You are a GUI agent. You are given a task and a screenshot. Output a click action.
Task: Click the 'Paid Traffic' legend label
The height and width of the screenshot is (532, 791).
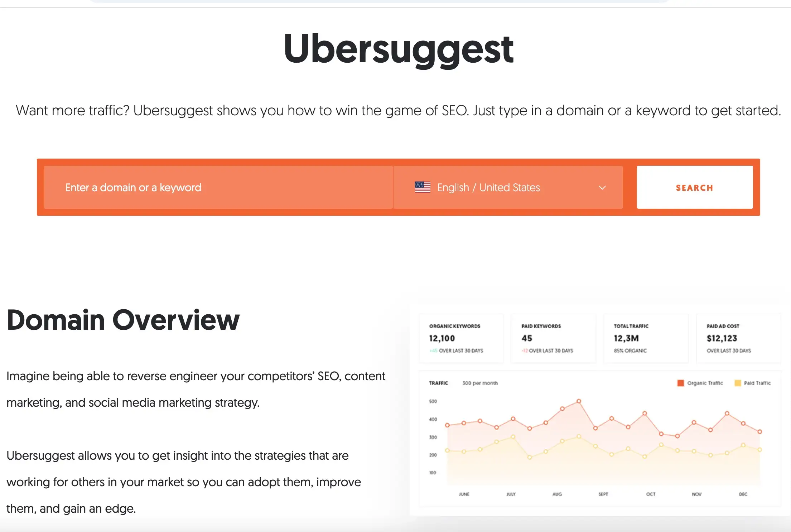point(757,383)
